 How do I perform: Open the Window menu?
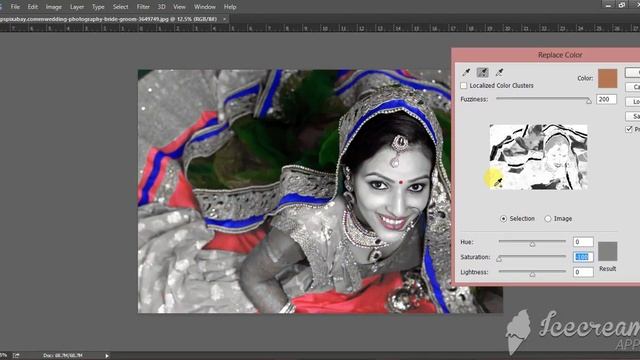coord(204,7)
